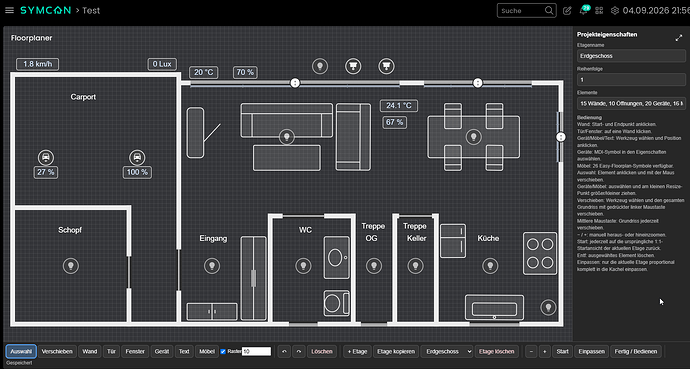This screenshot has height=369, width=690.
Task: Click the SYMCON logo
Action: (x=46, y=11)
